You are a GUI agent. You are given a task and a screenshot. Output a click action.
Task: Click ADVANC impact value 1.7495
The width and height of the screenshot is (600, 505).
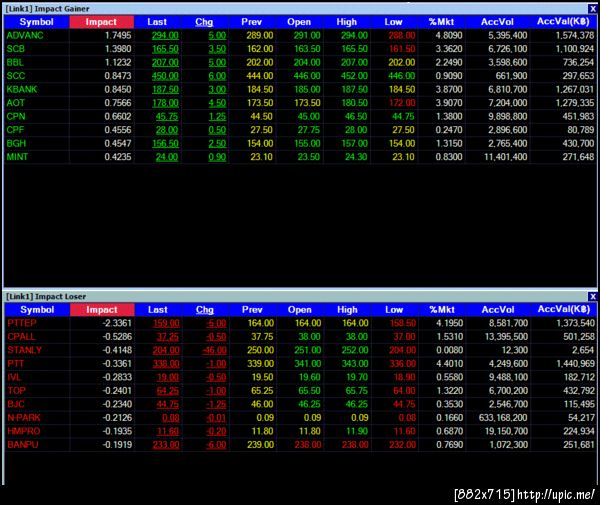[118, 36]
